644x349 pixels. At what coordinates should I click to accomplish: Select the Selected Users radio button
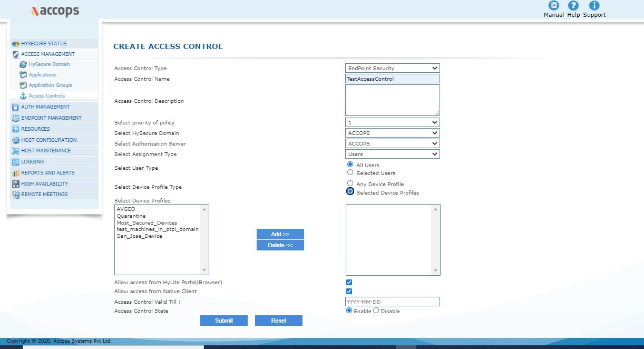pos(350,172)
